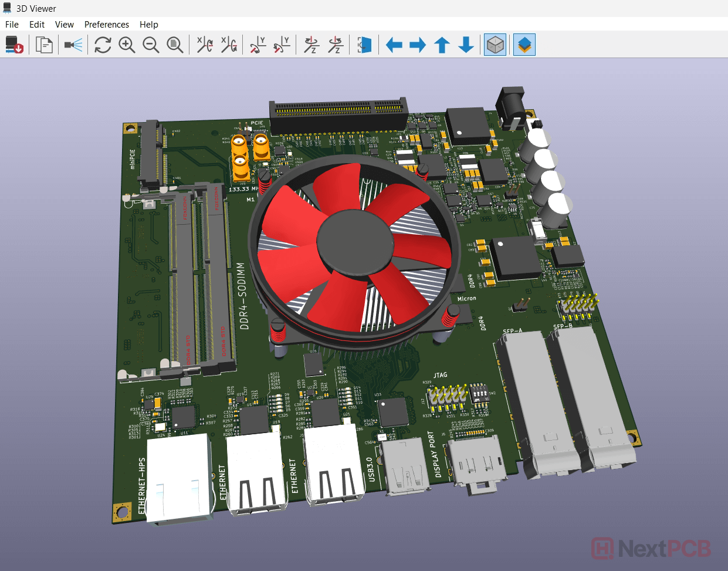Rotate Y counterclockwise using the toolbar icon

(282, 45)
